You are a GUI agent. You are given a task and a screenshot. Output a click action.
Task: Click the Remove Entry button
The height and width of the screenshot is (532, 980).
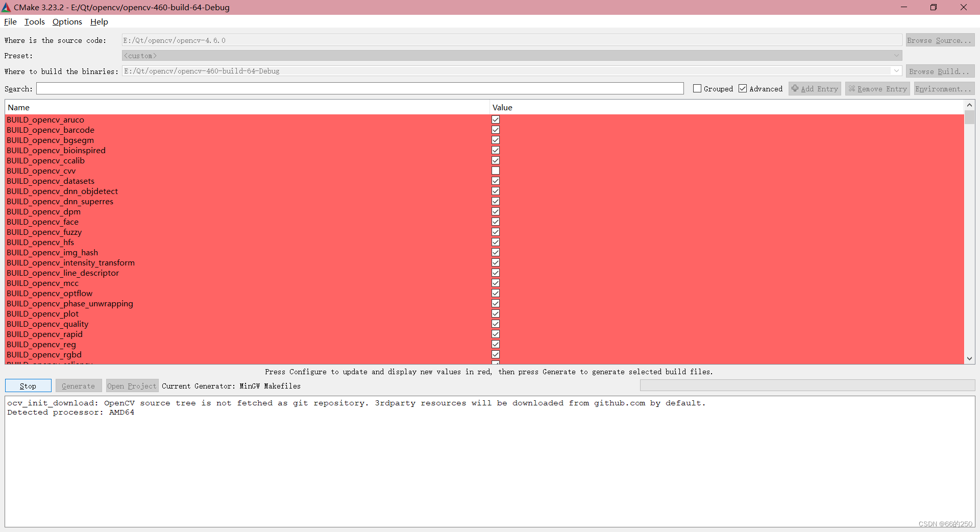point(877,89)
